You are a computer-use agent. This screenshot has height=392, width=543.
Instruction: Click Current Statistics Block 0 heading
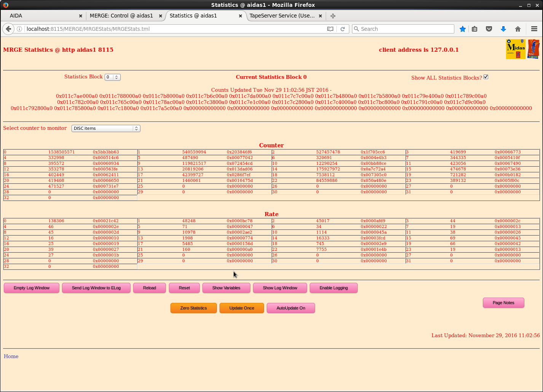(x=271, y=77)
